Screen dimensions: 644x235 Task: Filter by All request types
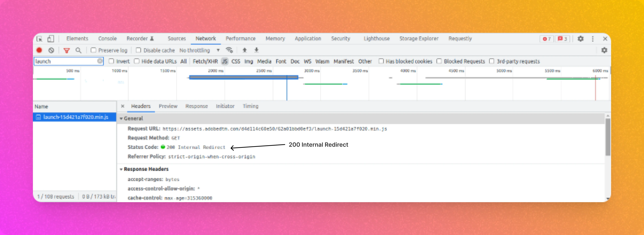[x=183, y=61]
